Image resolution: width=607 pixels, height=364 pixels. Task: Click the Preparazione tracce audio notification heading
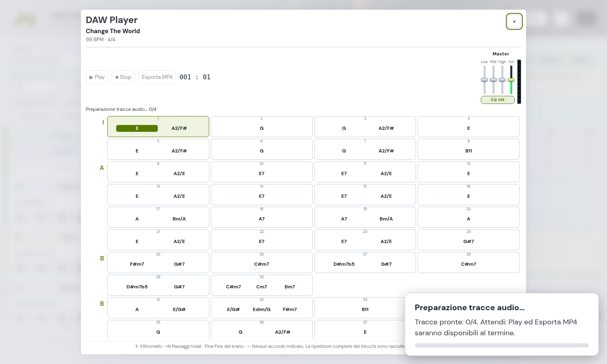470,308
